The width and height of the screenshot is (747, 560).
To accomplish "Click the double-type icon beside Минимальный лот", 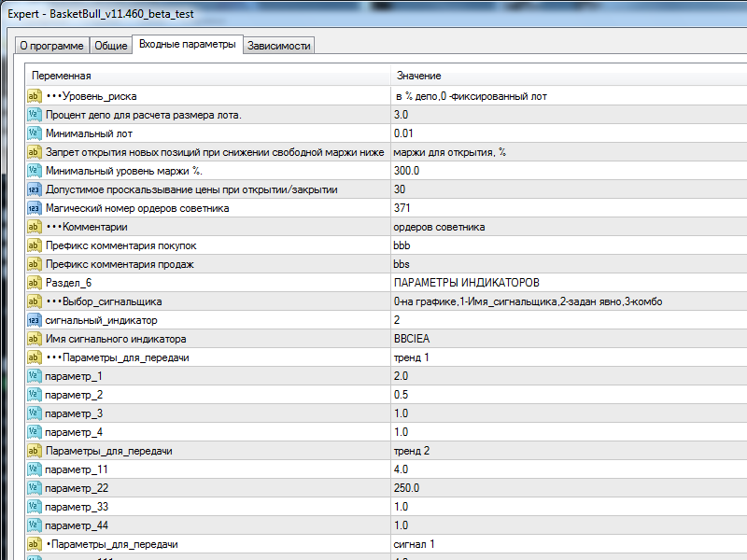I will click(x=34, y=133).
